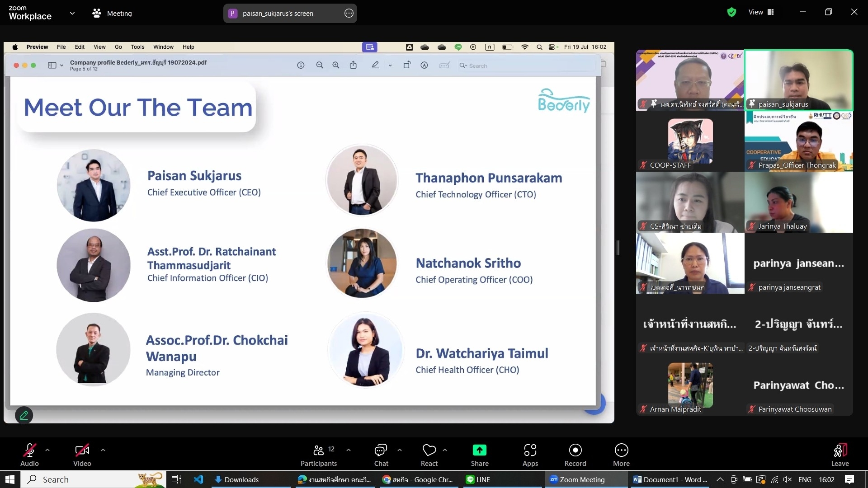Click the green encryption shield icon

pyautogui.click(x=731, y=12)
